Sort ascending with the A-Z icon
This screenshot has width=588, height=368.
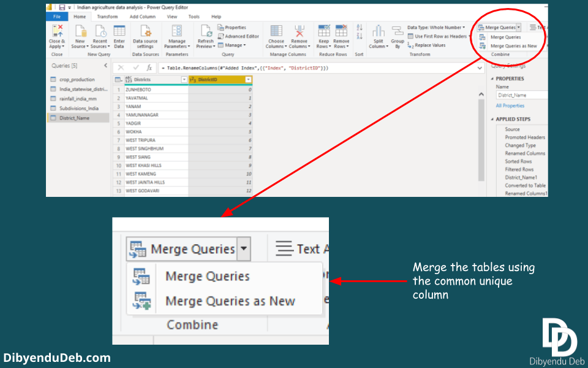pyautogui.click(x=360, y=28)
